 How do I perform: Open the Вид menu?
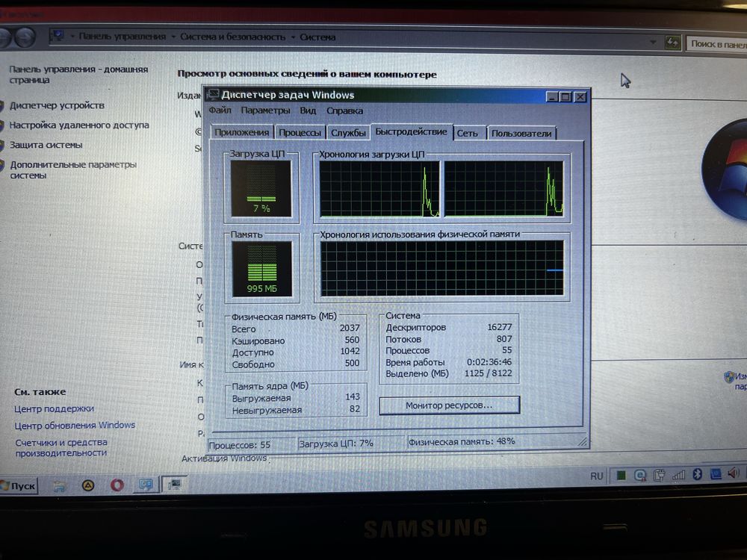point(308,111)
